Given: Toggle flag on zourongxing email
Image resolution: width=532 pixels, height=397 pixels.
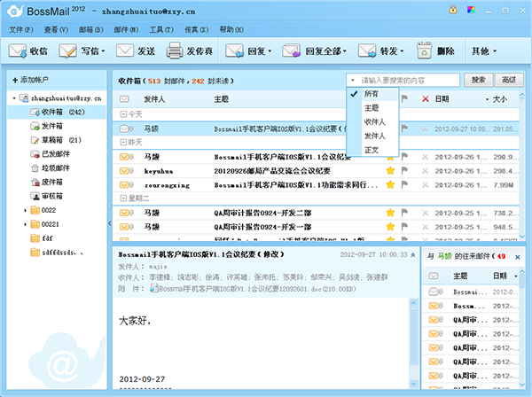Looking at the screenshot, I should pyautogui.click(x=404, y=184).
